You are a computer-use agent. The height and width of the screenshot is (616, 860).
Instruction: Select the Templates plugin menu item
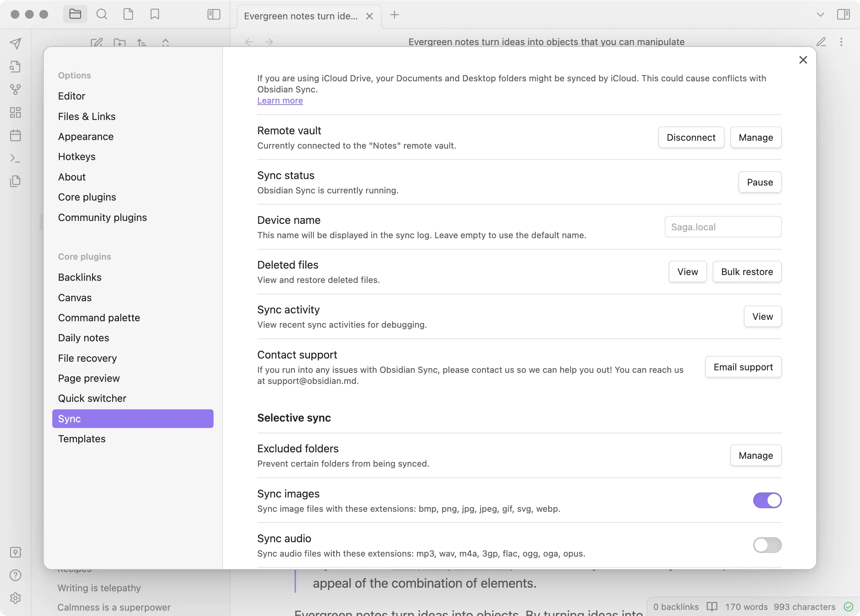[x=81, y=439]
